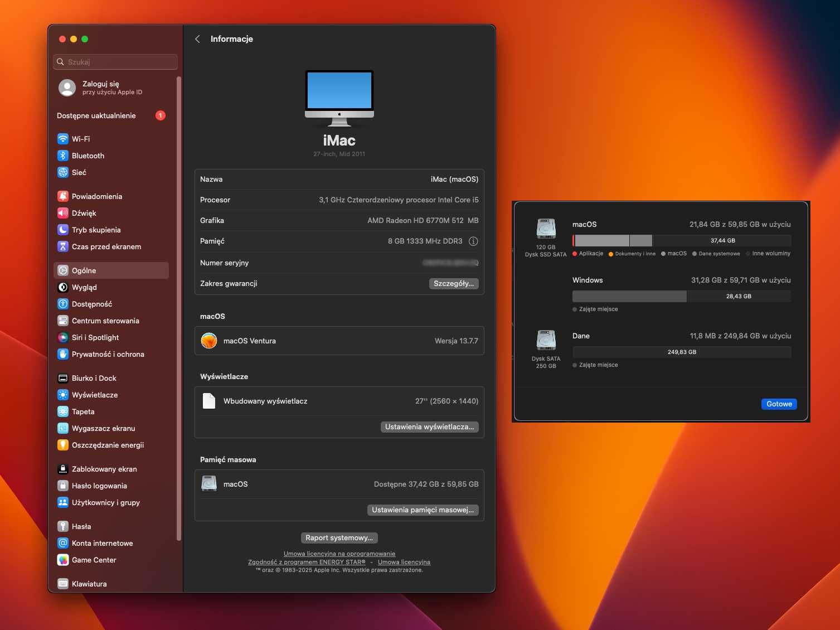840x630 pixels.
Task: Click the Inne woluminy legend entry
Action: click(x=768, y=254)
